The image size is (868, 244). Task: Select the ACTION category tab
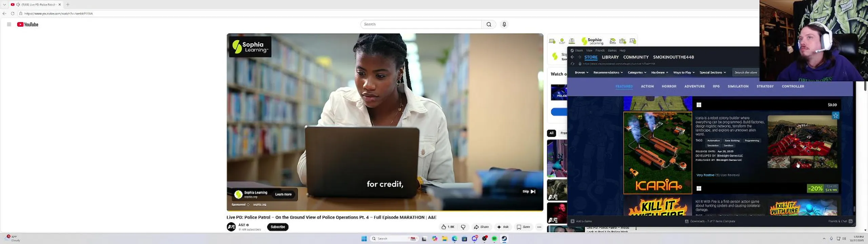647,86
